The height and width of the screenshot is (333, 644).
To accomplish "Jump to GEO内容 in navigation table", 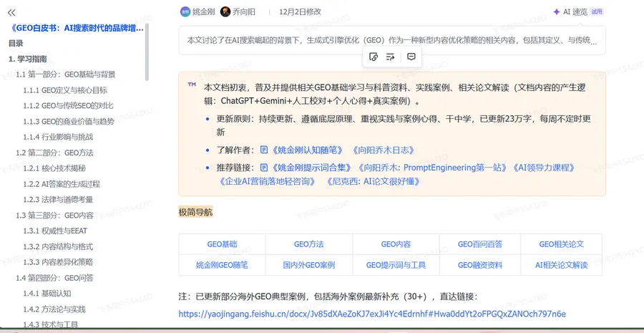I will click(396, 244).
